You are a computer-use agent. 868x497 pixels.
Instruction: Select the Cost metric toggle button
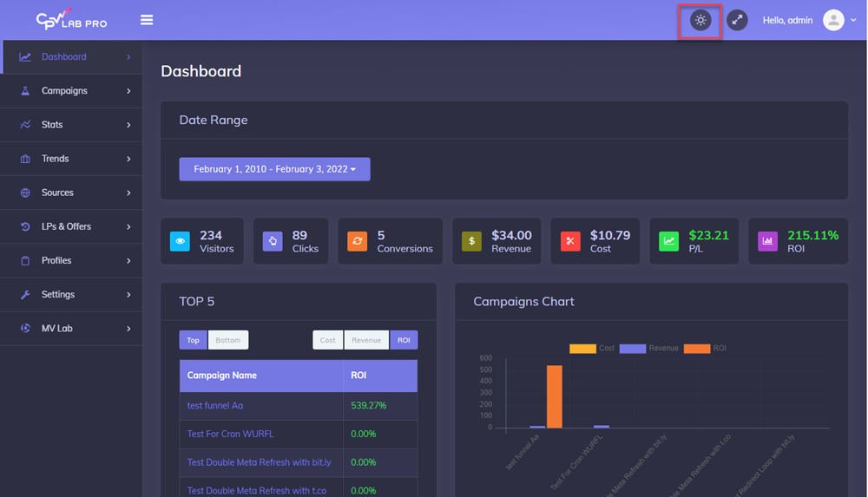click(327, 340)
